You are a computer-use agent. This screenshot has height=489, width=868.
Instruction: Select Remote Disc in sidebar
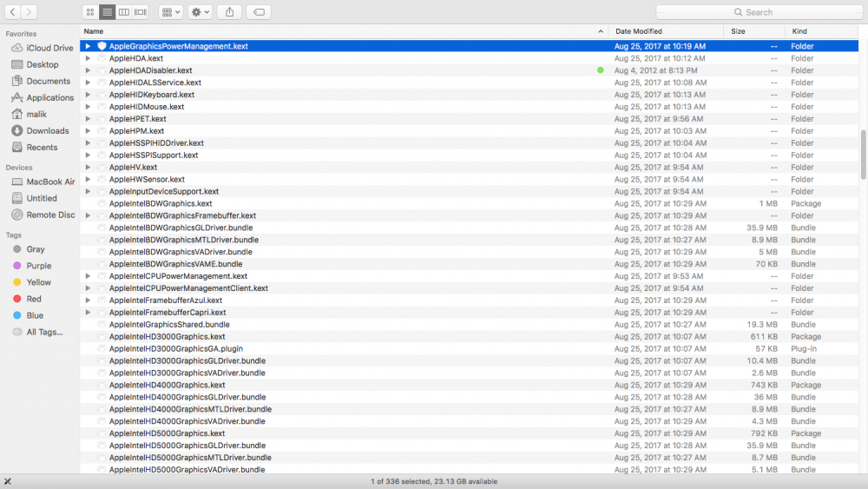click(x=43, y=215)
